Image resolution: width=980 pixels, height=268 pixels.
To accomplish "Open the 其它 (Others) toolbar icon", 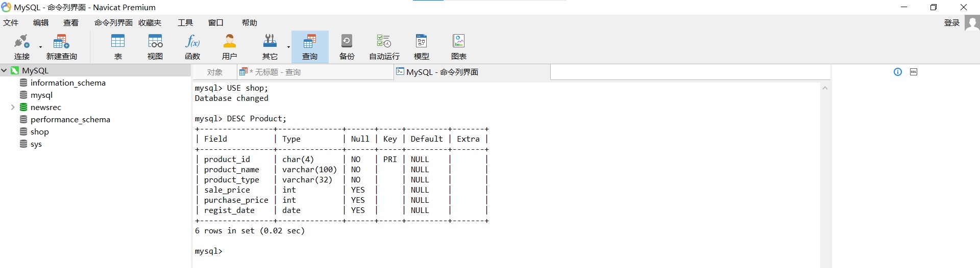I will [x=270, y=47].
